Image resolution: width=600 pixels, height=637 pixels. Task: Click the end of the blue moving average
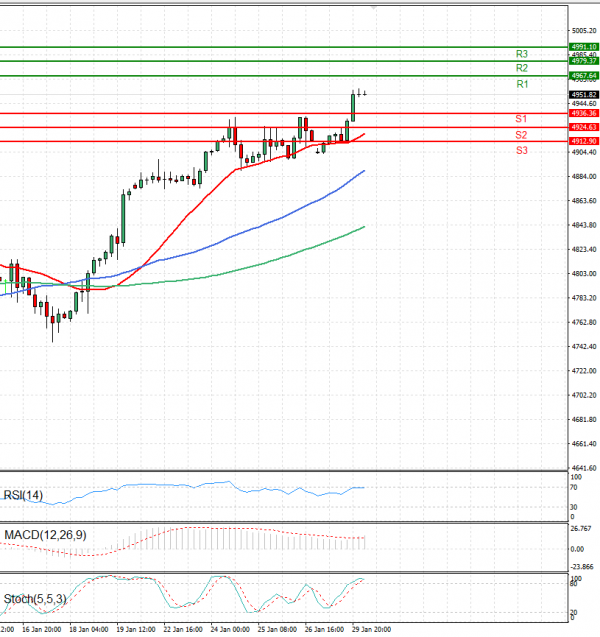[364, 171]
